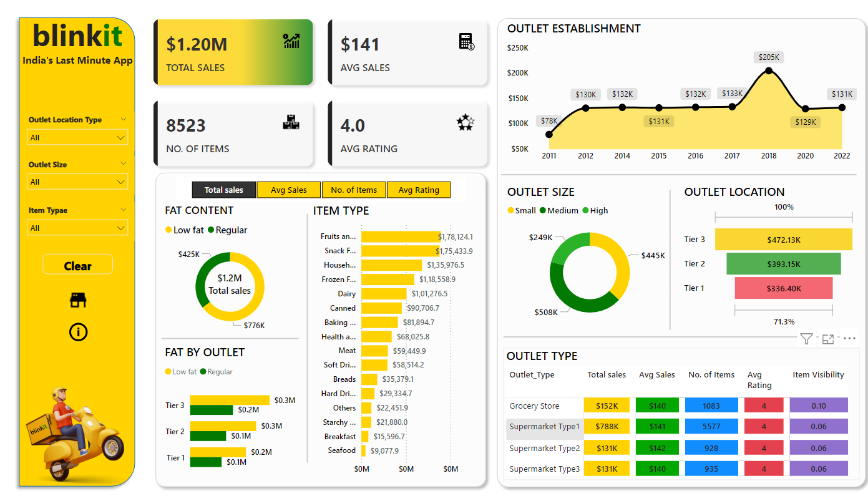
Task: Click the No. of Items boxes icon
Action: pos(291,122)
